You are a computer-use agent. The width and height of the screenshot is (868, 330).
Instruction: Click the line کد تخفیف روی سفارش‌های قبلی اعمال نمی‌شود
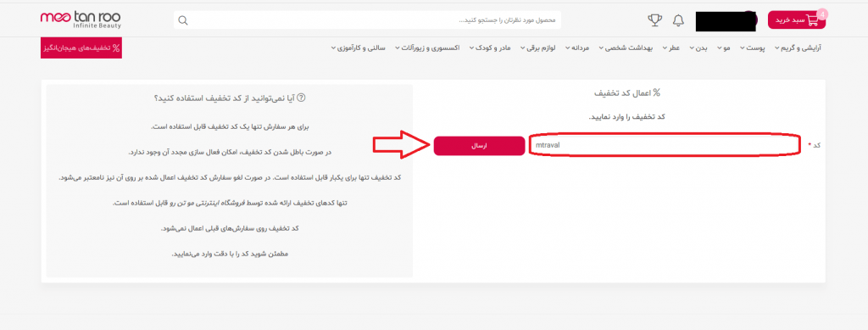230,228
